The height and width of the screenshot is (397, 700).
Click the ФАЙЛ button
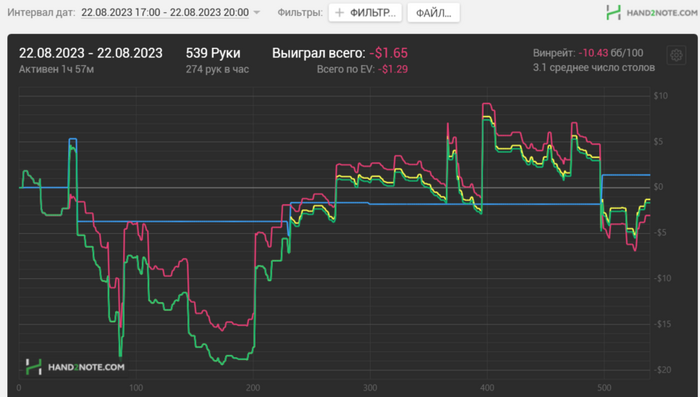coord(433,13)
